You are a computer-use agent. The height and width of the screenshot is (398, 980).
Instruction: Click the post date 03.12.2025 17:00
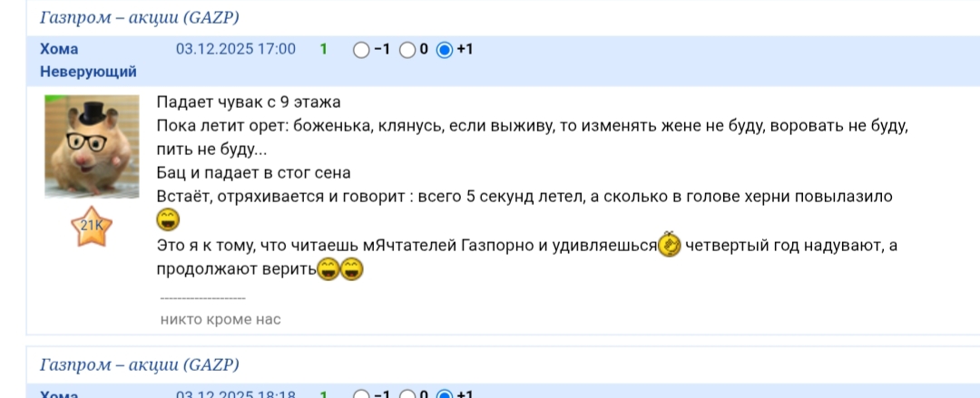click(x=236, y=49)
